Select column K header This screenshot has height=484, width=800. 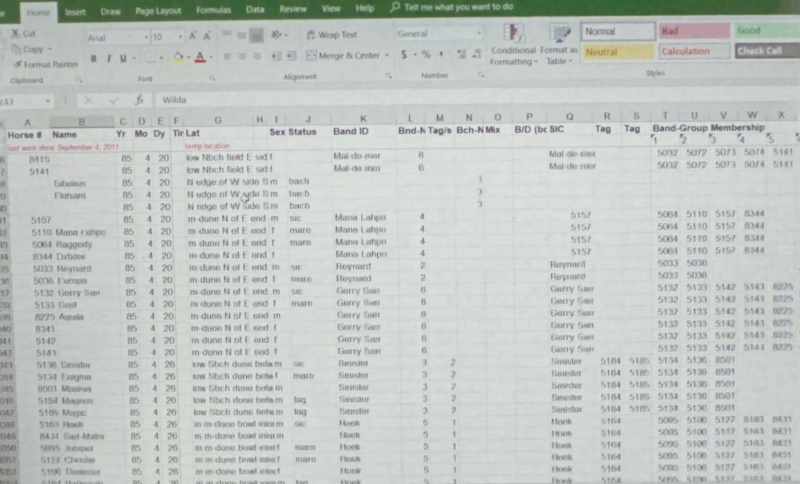point(363,119)
